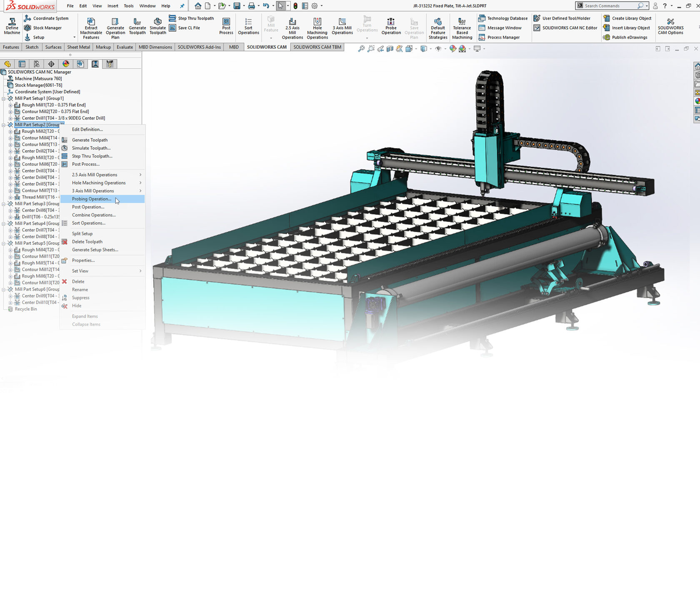Expand the Contour Mill2 operation node

10,112
